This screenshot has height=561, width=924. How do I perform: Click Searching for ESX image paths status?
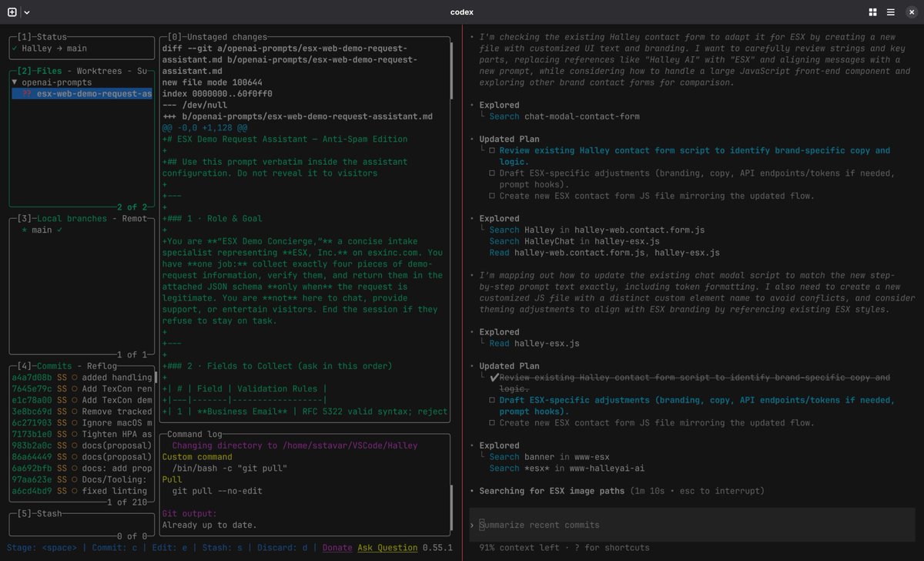coord(552,491)
